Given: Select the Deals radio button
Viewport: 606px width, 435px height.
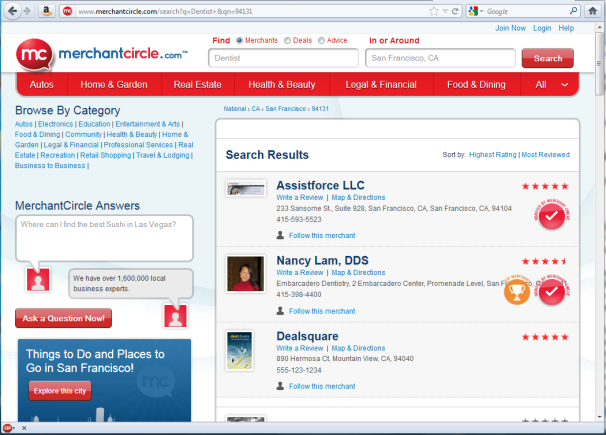Looking at the screenshot, I should (287, 40).
